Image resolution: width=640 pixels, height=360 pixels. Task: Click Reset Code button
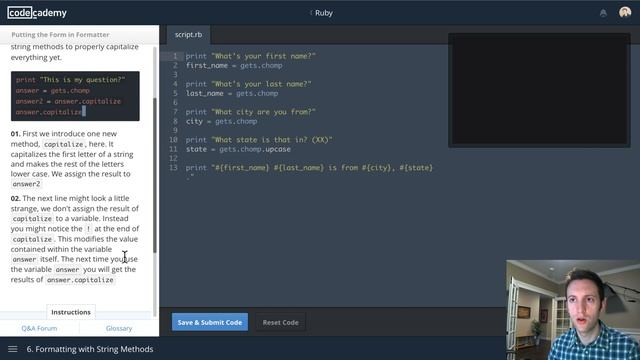[x=280, y=322]
